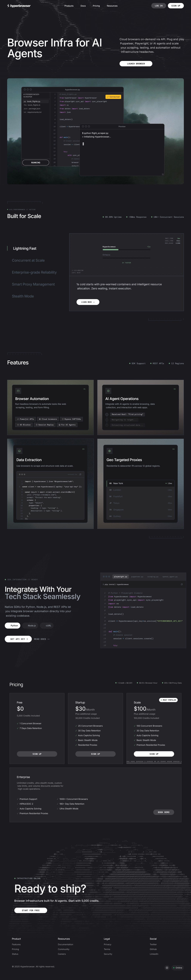Screen dimensions: 191x980
Task: Open the READ DOCS link
Action: click(x=42, y=639)
